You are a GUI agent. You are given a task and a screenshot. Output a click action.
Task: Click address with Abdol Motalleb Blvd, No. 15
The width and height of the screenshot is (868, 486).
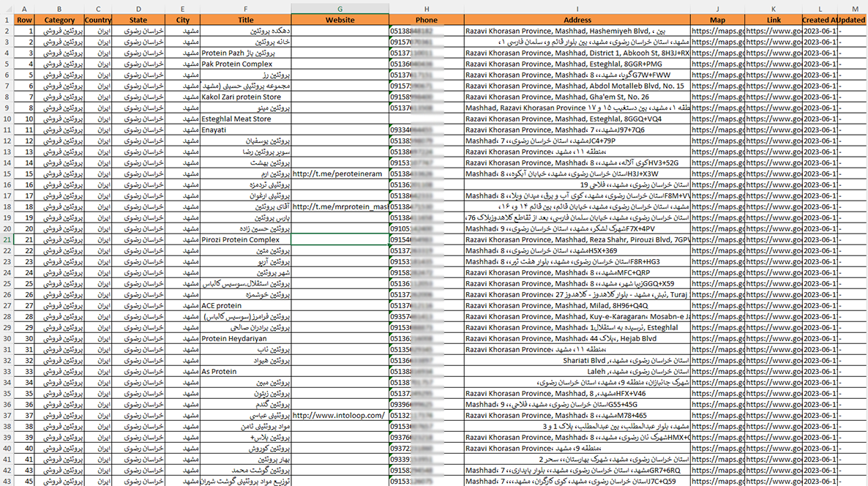point(577,86)
